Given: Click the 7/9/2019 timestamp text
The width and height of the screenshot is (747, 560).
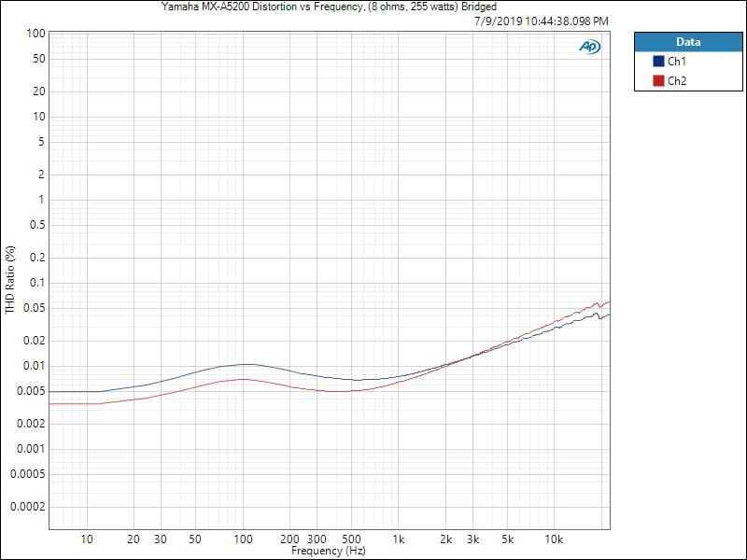Looking at the screenshot, I should (x=541, y=21).
